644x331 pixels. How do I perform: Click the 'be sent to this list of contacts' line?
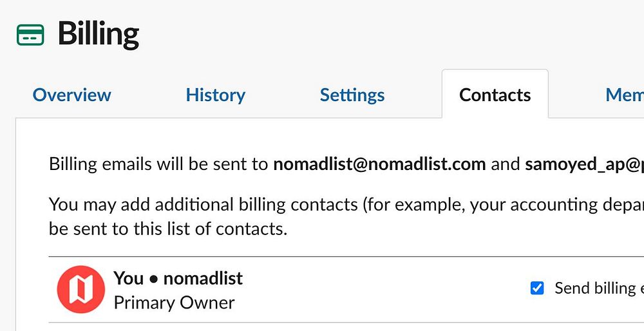click(x=167, y=228)
